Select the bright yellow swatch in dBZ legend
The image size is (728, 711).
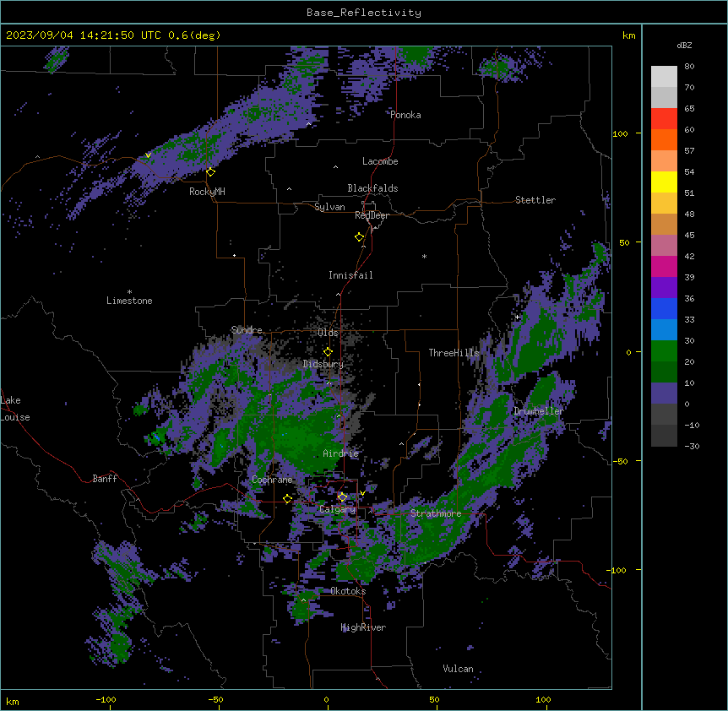click(664, 182)
